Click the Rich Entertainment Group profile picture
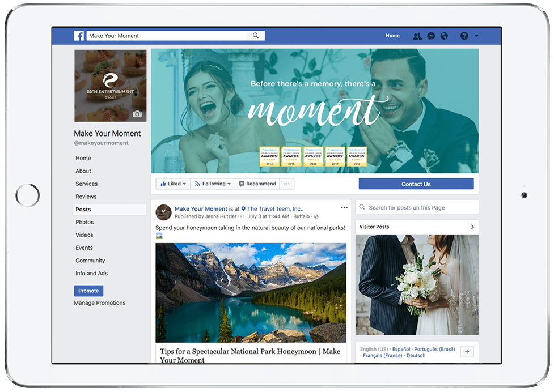Image resolution: width=554 pixels, height=392 pixels. (110, 86)
